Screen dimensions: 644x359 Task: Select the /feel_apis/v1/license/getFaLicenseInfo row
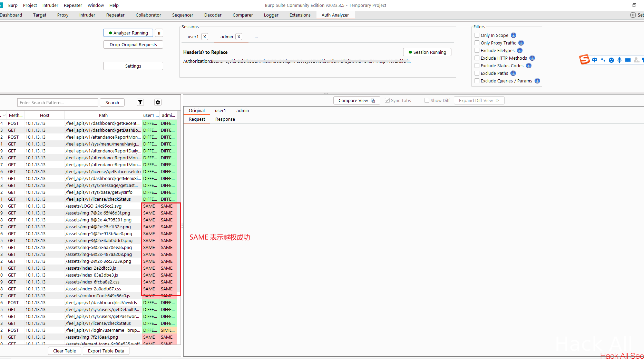[x=88, y=172]
